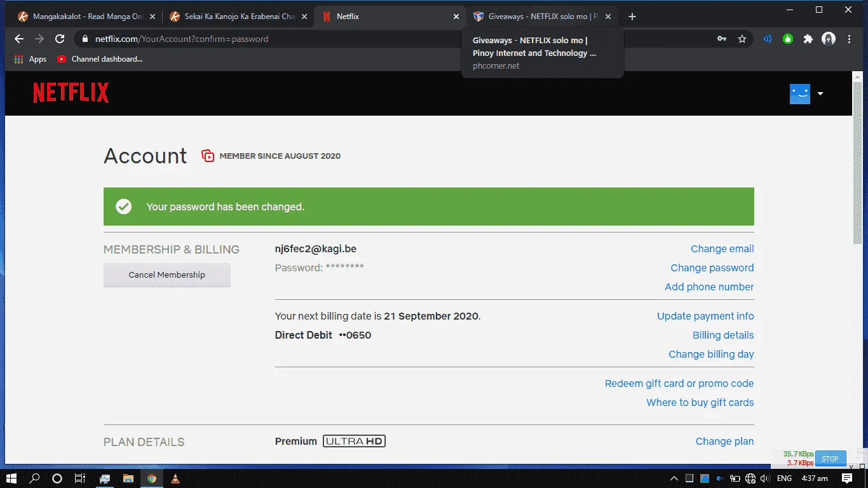
Task: Open the Windows Start menu
Action: point(11,478)
